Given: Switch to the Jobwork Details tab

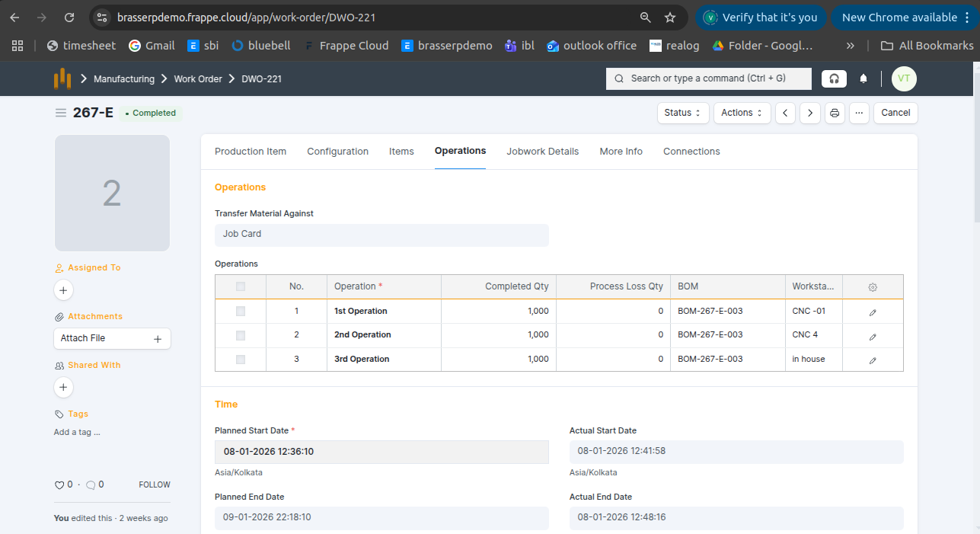Looking at the screenshot, I should point(542,152).
